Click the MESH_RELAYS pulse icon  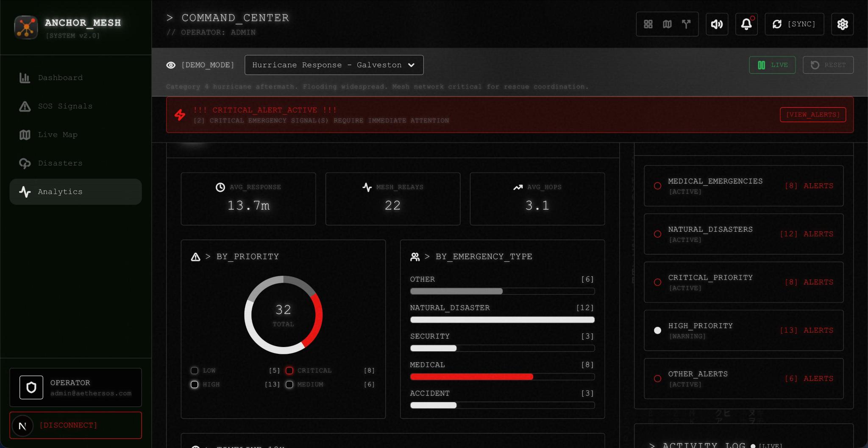pyautogui.click(x=367, y=187)
